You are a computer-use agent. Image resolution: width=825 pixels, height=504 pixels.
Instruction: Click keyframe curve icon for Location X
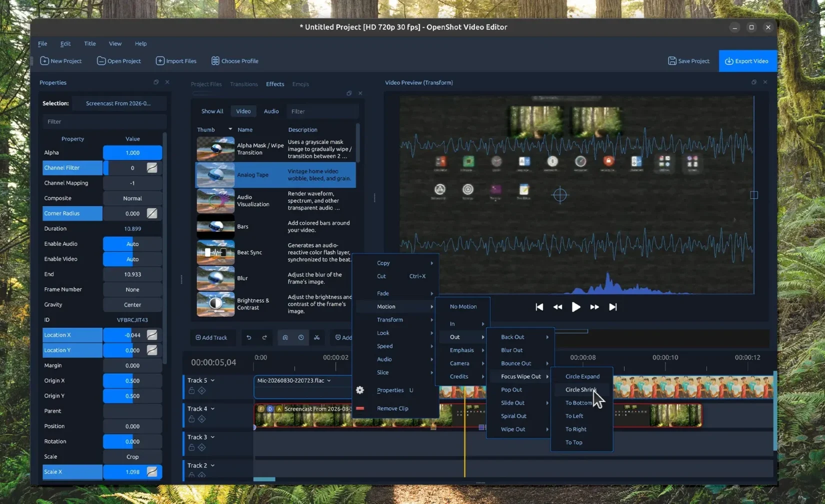(x=152, y=335)
